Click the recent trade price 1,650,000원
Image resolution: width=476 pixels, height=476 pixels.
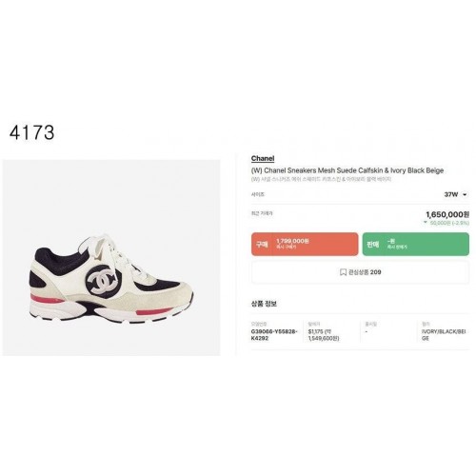pyautogui.click(x=447, y=215)
